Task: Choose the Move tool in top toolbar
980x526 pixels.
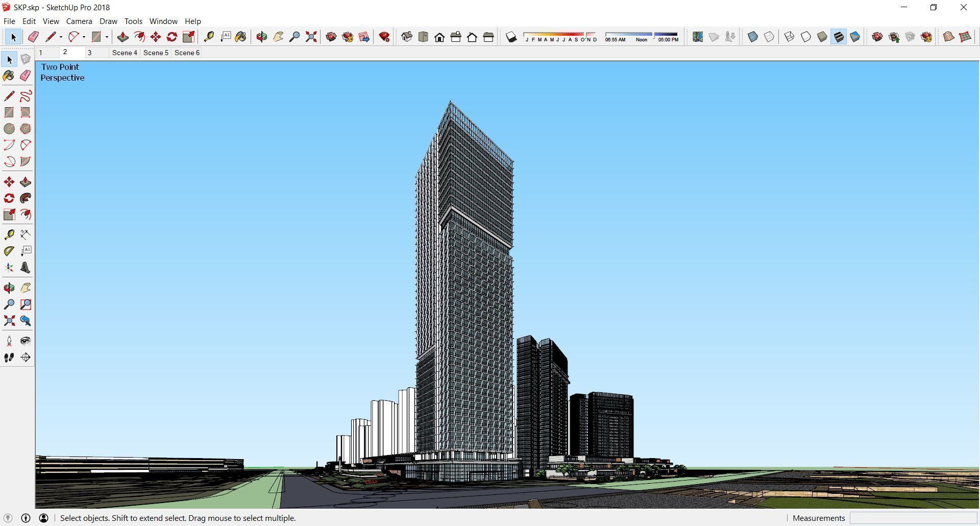Action: coord(156,37)
